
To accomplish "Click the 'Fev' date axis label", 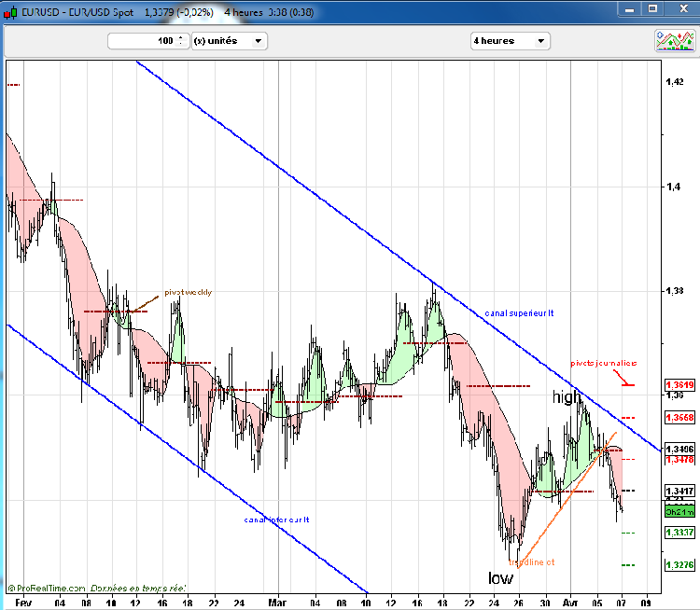I will tap(23, 603).
